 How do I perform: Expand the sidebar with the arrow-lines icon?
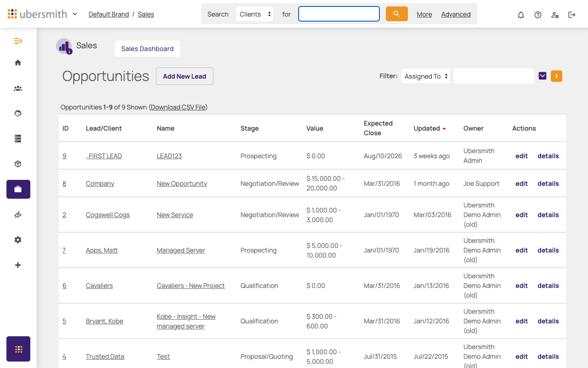click(x=18, y=41)
